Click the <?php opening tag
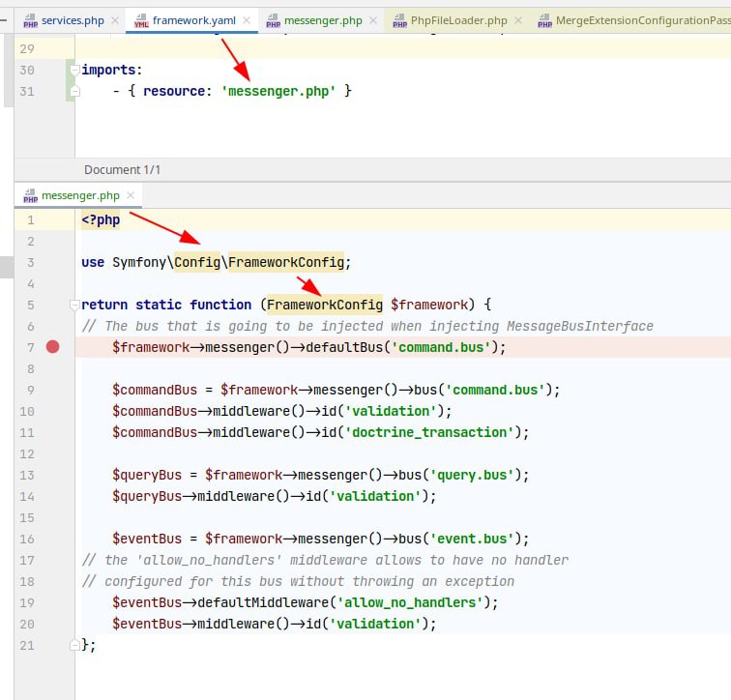The image size is (731, 700). click(x=101, y=219)
